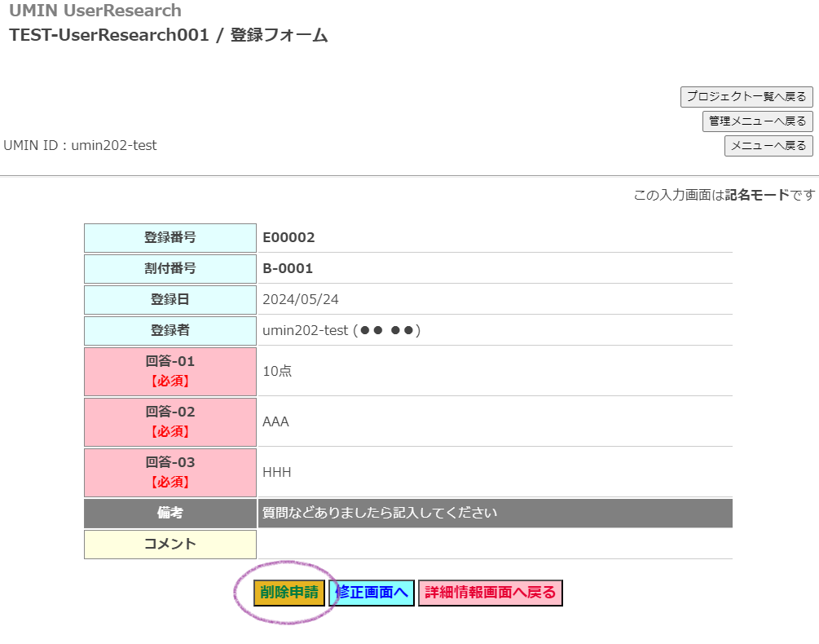This screenshot has height=644, width=819.
Task: Select the 回答-02 answer value AAA
Action: pyautogui.click(x=275, y=422)
